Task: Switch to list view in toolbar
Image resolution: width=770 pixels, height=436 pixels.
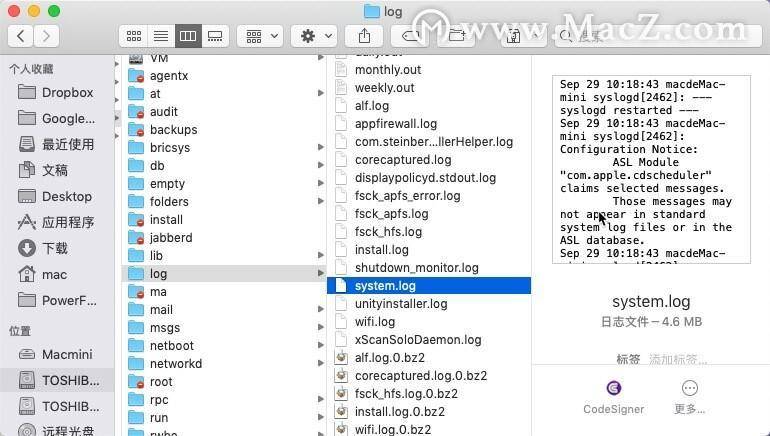Action: (x=161, y=36)
